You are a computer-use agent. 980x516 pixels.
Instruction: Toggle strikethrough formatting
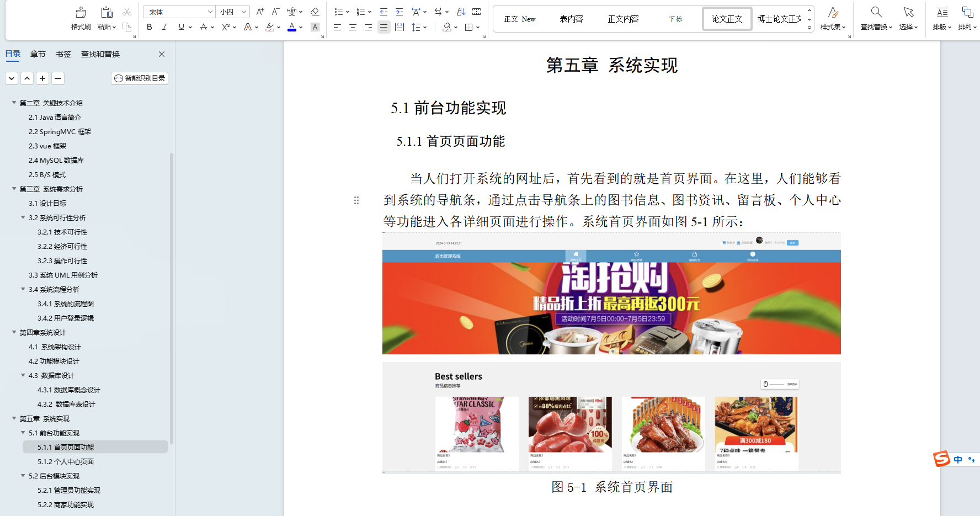click(x=204, y=27)
